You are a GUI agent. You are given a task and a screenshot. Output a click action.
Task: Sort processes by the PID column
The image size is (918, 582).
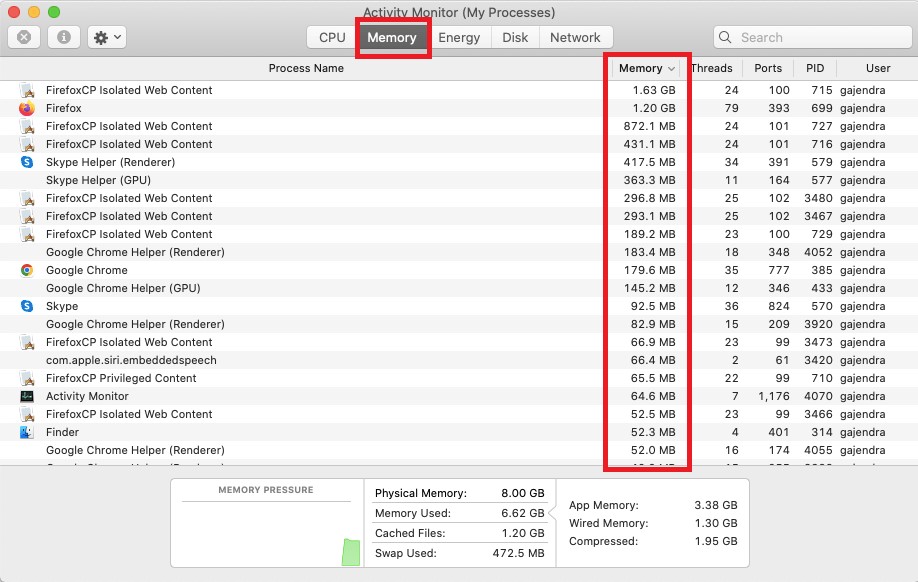815,68
